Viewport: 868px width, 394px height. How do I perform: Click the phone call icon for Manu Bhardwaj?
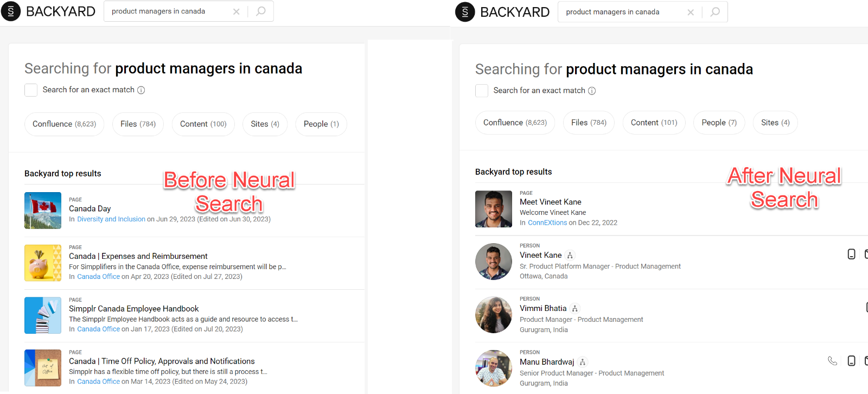(x=832, y=361)
